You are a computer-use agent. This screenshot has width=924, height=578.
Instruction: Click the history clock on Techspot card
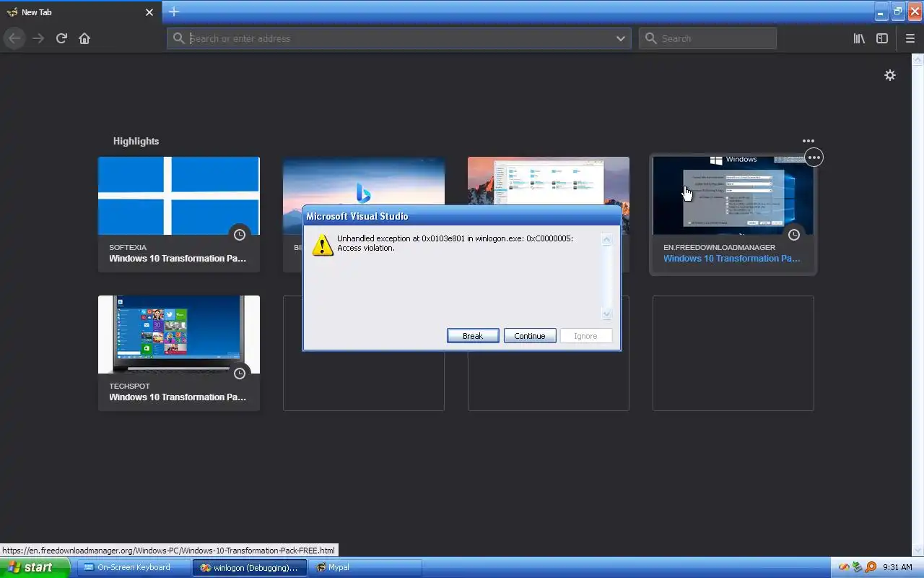[x=240, y=374]
